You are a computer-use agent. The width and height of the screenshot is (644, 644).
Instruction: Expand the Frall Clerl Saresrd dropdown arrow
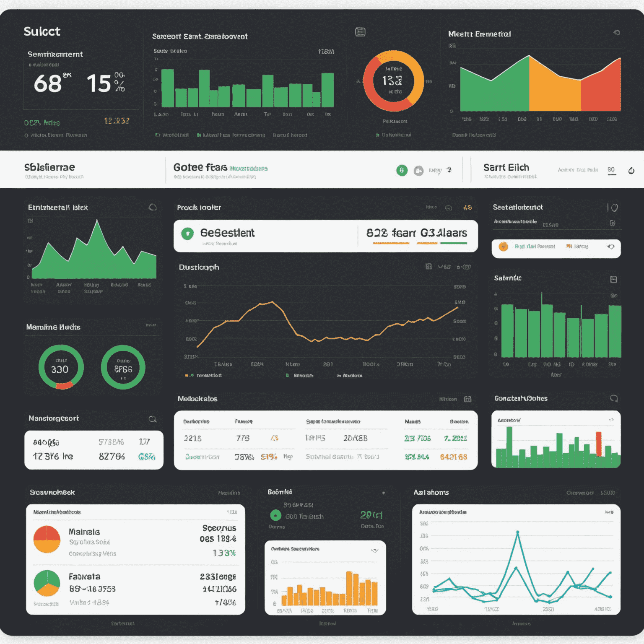pos(610,247)
